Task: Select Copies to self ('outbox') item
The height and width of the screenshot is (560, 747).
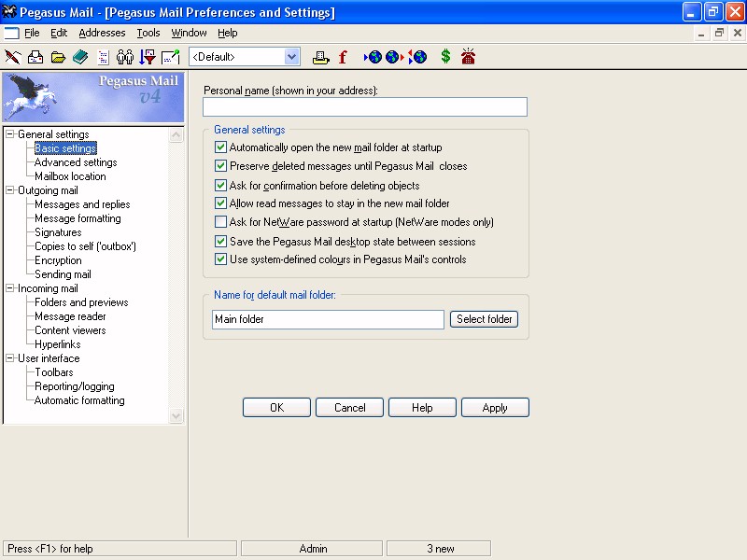Action: [85, 246]
